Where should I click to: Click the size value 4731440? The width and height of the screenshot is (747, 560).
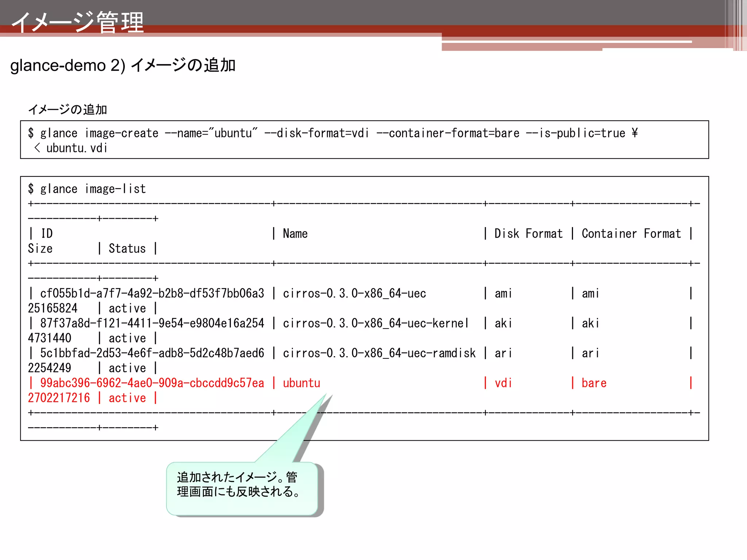(50, 338)
